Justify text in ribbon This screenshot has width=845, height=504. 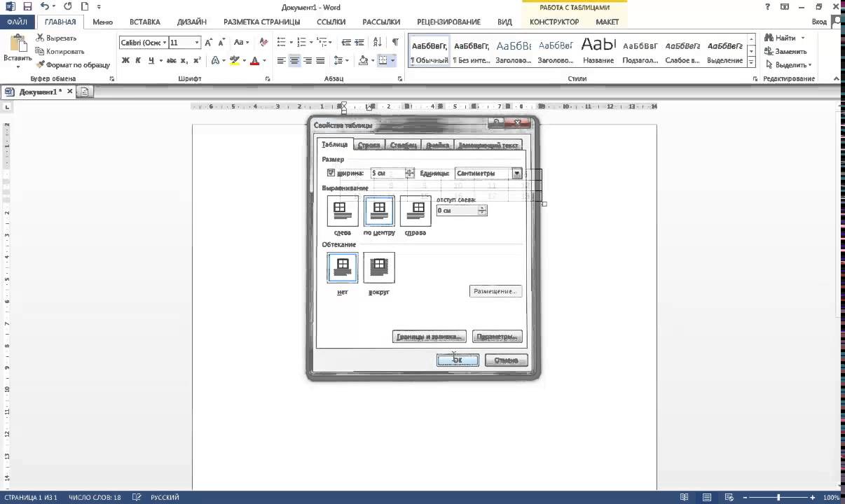321,61
